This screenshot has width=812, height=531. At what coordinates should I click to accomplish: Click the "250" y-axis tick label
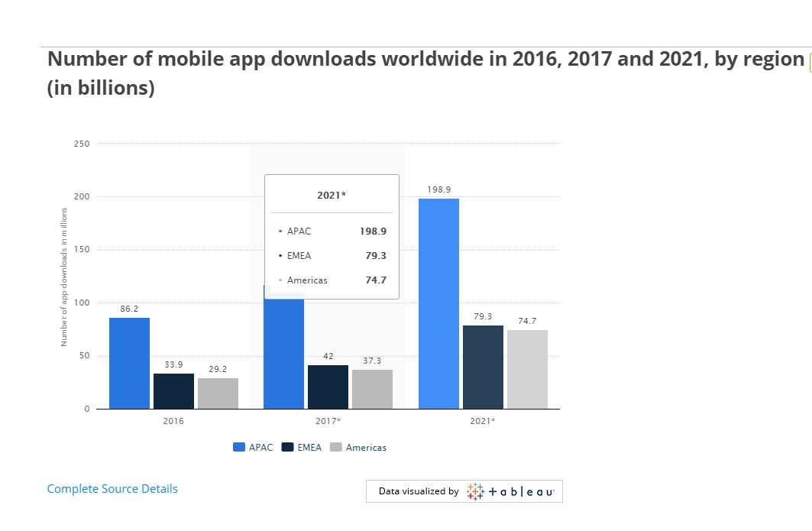pos(82,144)
